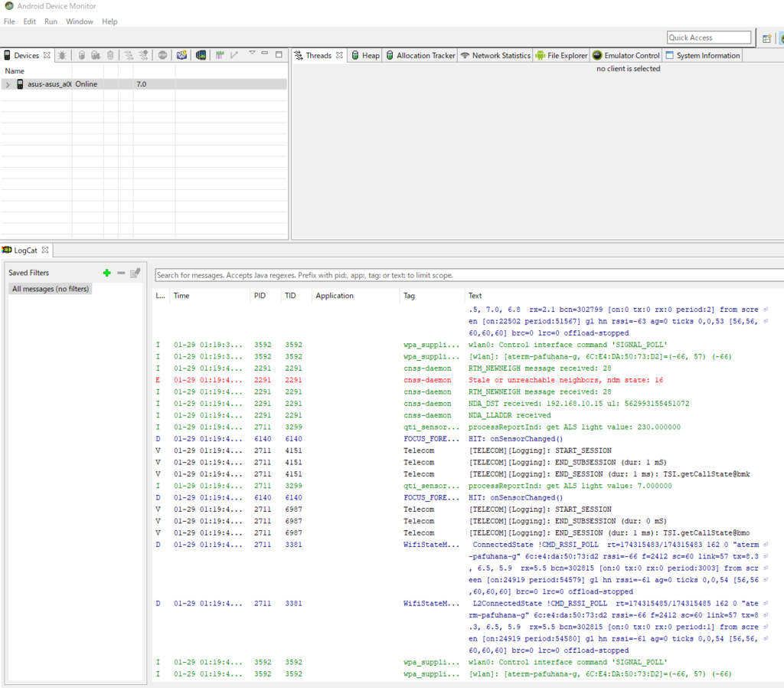Open the Devices view menu triangle

(x=252, y=53)
